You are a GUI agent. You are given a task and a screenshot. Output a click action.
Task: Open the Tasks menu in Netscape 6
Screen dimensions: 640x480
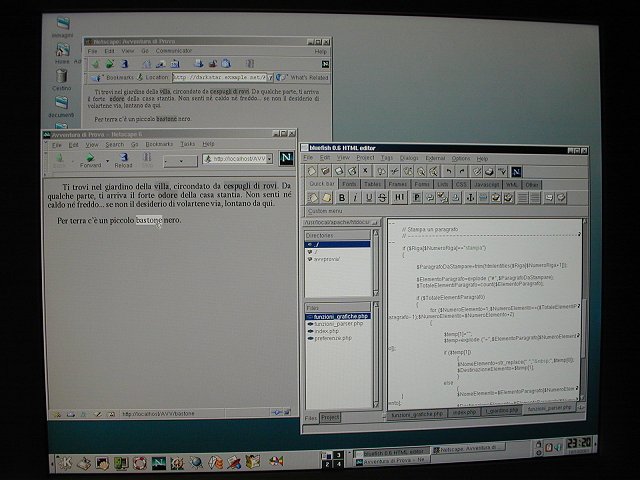click(x=187, y=144)
